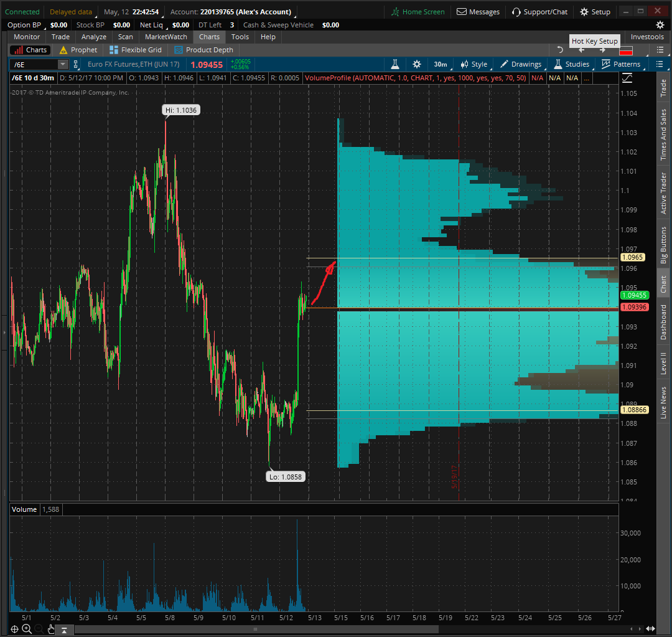The image size is (672, 637).
Task: Toggle the Live News sidebar panel
Action: point(663,402)
